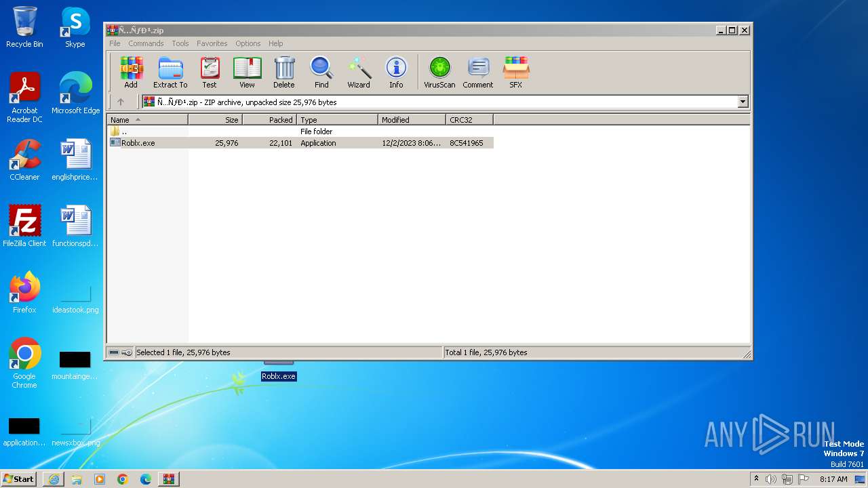Click the 8C541965 CRC32 value
This screenshot has width=868, height=488.
pos(467,143)
